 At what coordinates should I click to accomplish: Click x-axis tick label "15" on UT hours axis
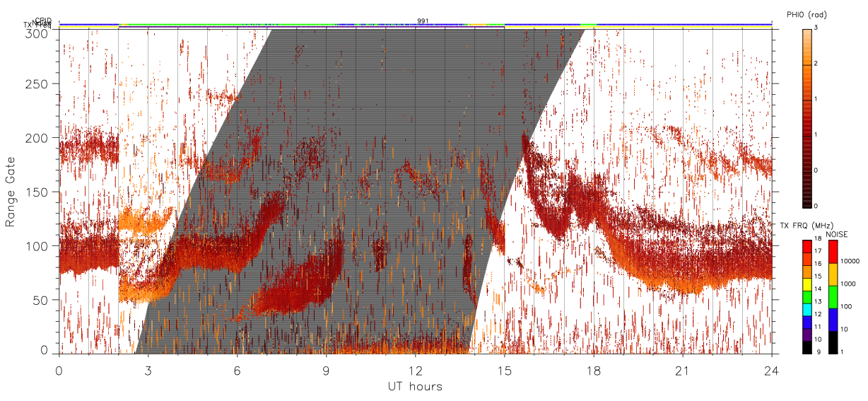[504, 370]
